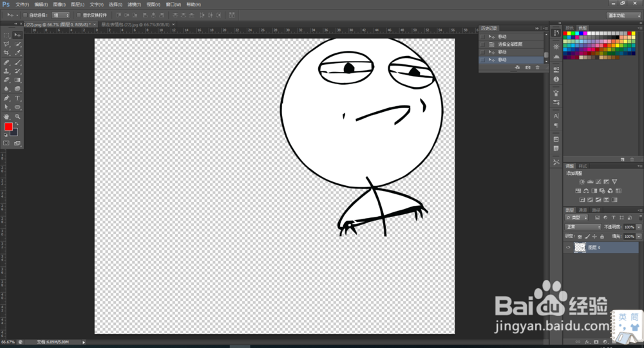
Task: Select the Gradient tool
Action: click(x=17, y=80)
